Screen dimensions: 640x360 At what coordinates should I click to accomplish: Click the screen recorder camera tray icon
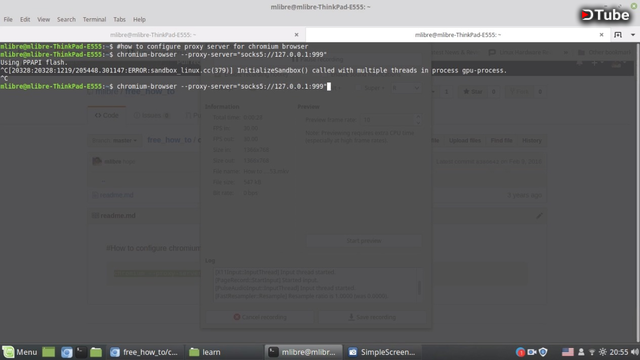531,352
